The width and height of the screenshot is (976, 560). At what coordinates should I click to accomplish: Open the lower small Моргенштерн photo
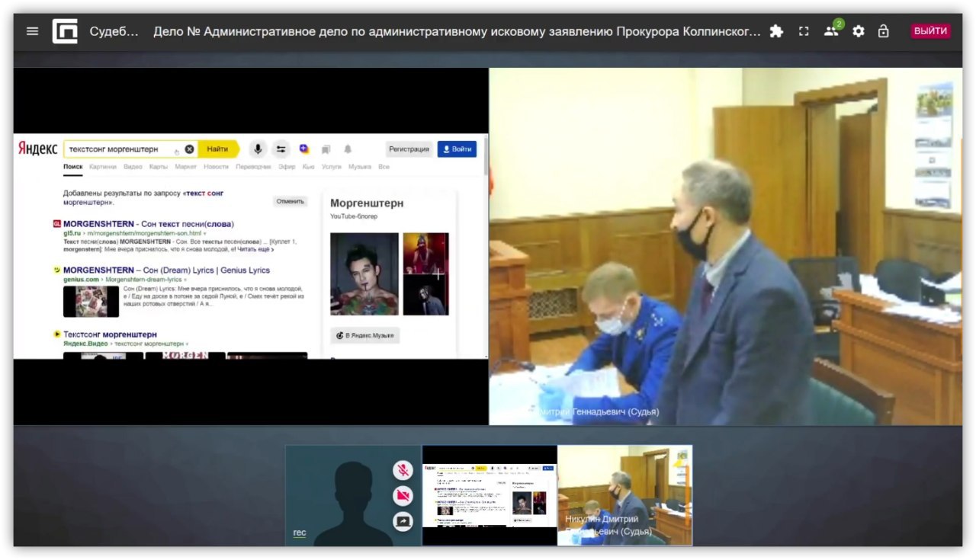pos(425,296)
